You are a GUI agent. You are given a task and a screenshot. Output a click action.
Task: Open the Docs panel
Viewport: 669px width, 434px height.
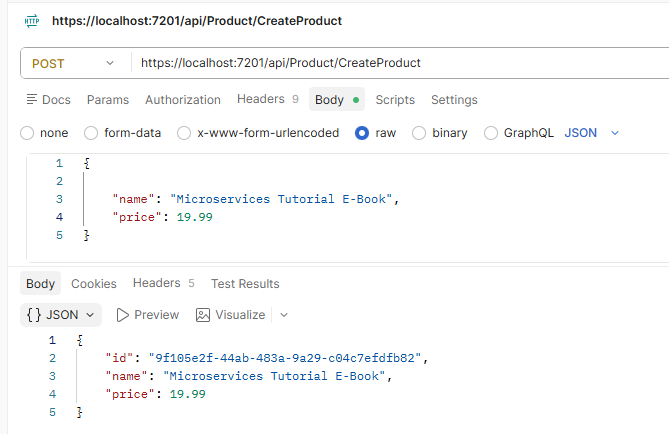(49, 99)
